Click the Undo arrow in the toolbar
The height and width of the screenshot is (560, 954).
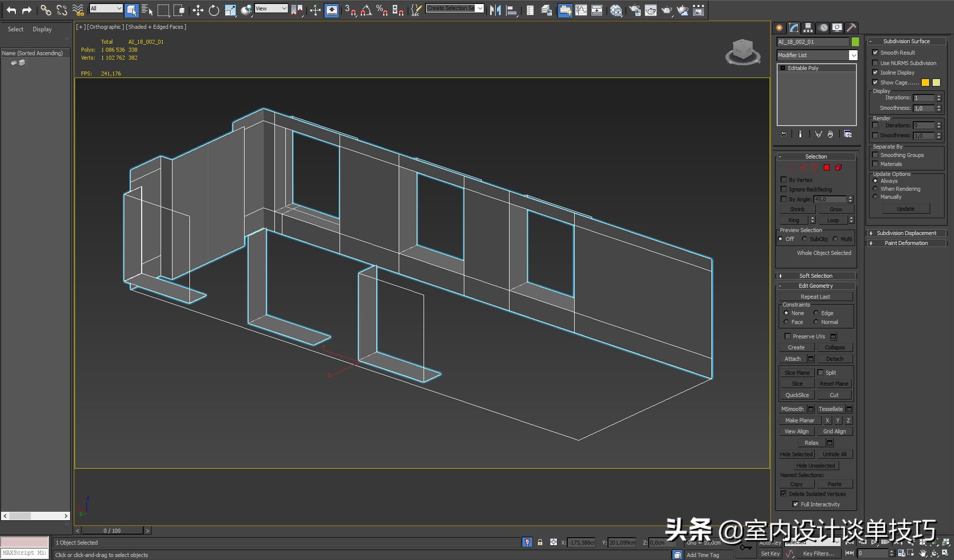(x=11, y=10)
